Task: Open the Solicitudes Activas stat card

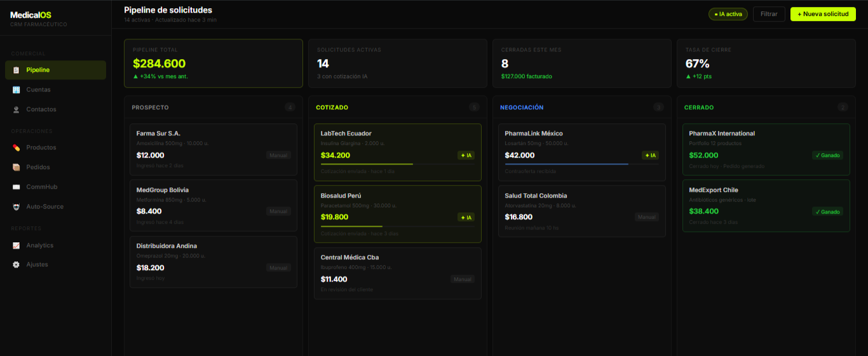Action: click(398, 63)
